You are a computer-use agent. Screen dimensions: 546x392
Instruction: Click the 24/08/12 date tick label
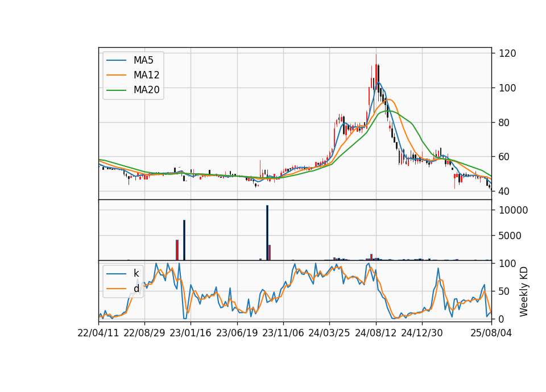(376, 333)
